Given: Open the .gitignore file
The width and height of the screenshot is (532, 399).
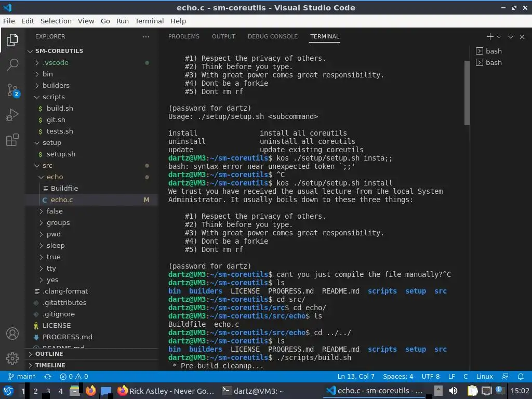Looking at the screenshot, I should tap(91, 314).
